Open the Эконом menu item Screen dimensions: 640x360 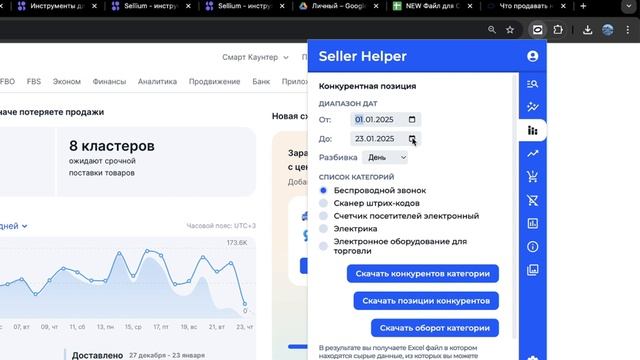point(67,81)
